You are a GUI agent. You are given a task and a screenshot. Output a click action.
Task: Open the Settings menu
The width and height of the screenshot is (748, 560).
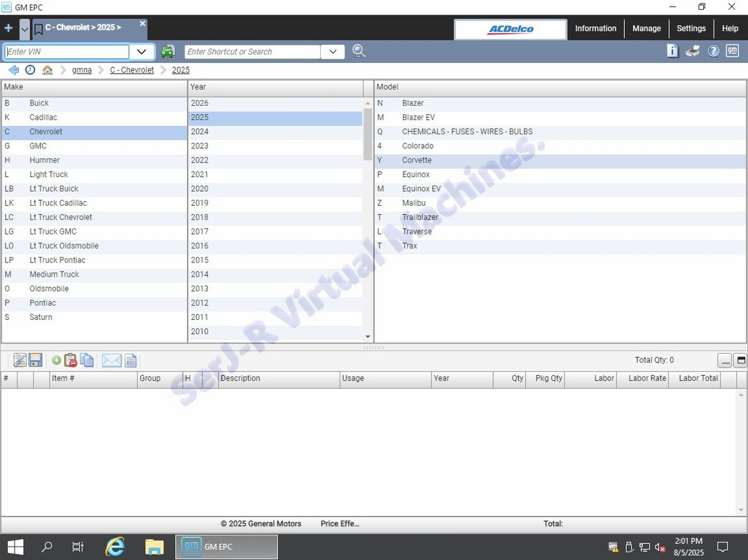pos(691,29)
